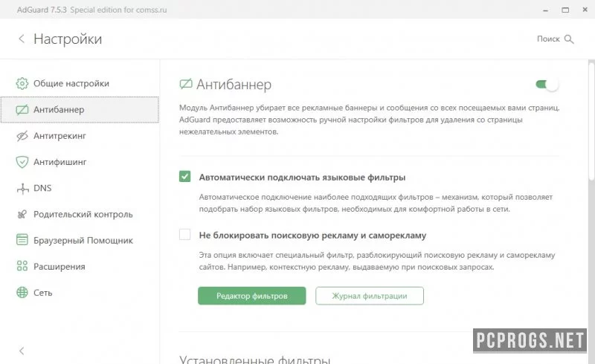The width and height of the screenshot is (595, 364).
Task: Uncheck Автоматически подключать языковые фильтры
Action: 184,176
